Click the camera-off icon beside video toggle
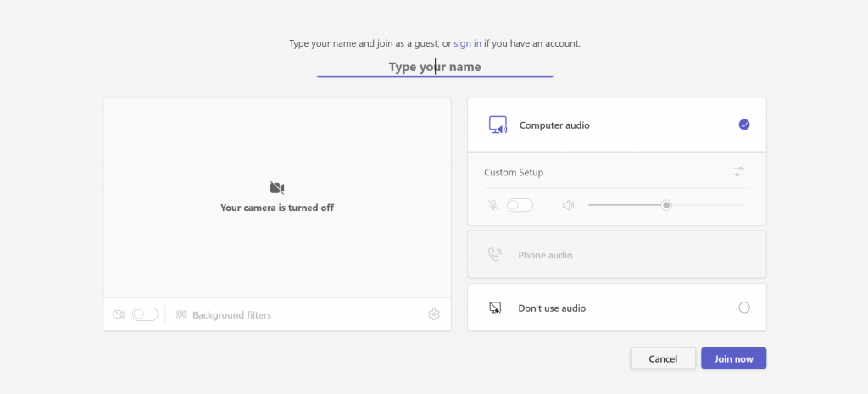The width and height of the screenshot is (868, 394). 119,314
